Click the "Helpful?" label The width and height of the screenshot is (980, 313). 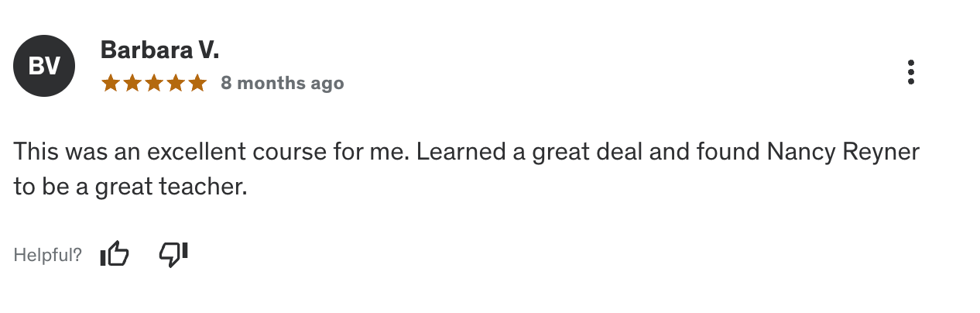48,255
